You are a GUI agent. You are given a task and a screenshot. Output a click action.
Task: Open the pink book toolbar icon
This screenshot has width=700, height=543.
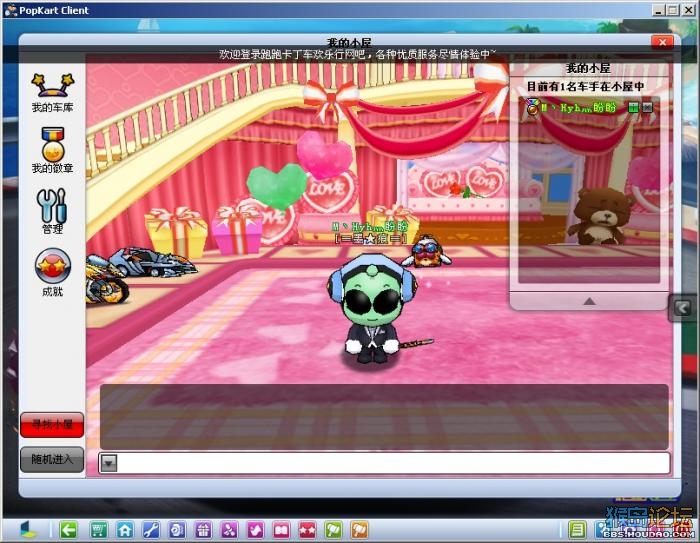point(282,530)
